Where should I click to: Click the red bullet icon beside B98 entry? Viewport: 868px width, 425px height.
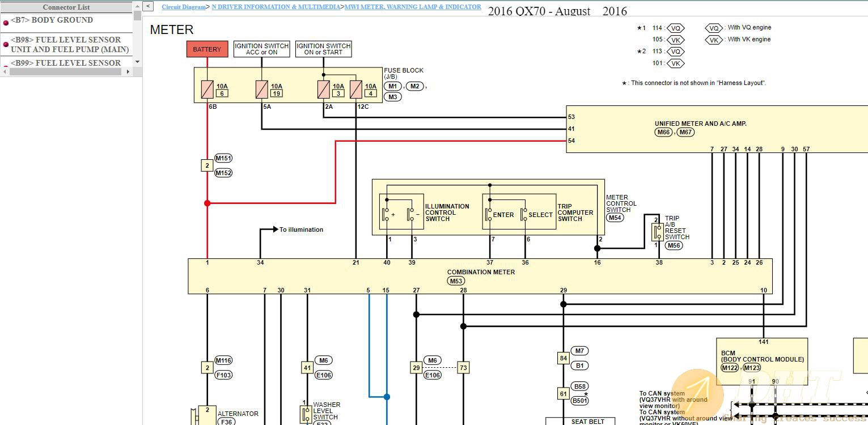[6, 45]
